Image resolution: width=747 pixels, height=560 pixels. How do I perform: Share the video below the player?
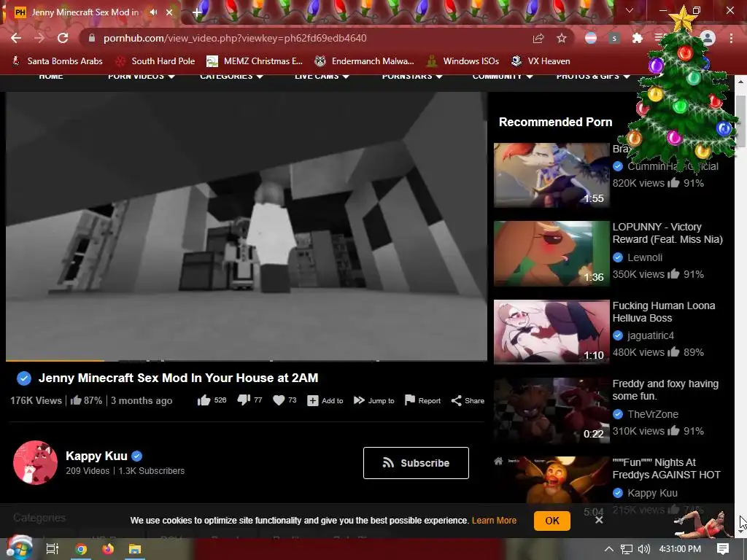tap(468, 400)
